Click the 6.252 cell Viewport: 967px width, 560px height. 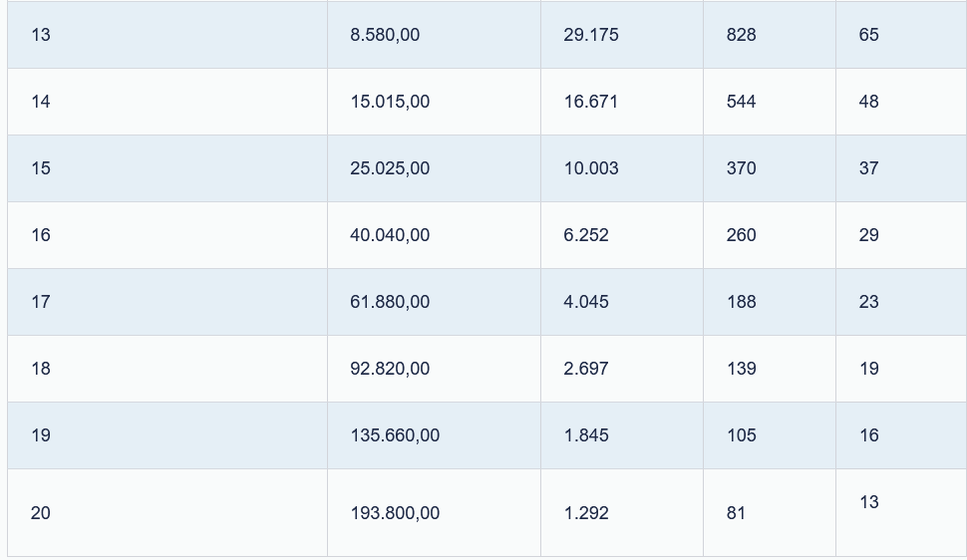point(586,235)
